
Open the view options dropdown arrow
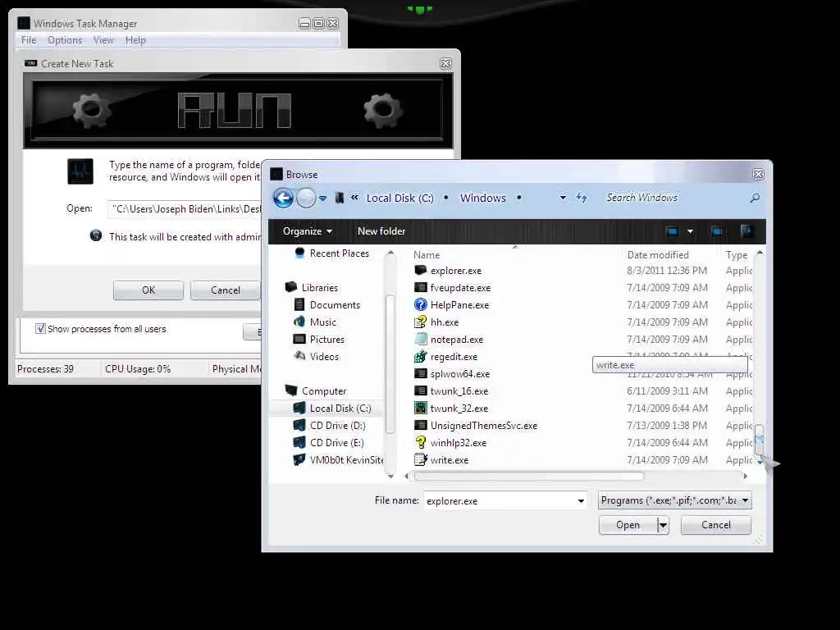coord(690,231)
